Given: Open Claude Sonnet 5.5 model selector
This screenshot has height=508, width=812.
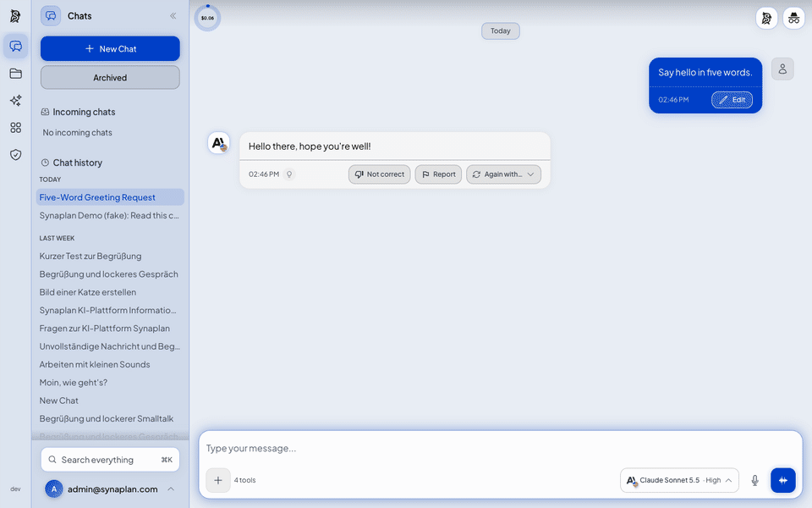Looking at the screenshot, I should (679, 480).
